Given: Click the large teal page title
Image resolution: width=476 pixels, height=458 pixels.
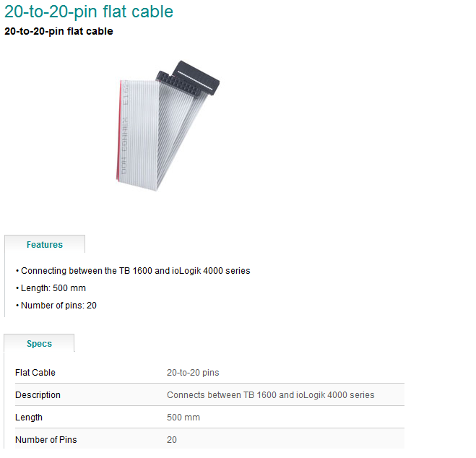Looking at the screenshot, I should click(89, 12).
